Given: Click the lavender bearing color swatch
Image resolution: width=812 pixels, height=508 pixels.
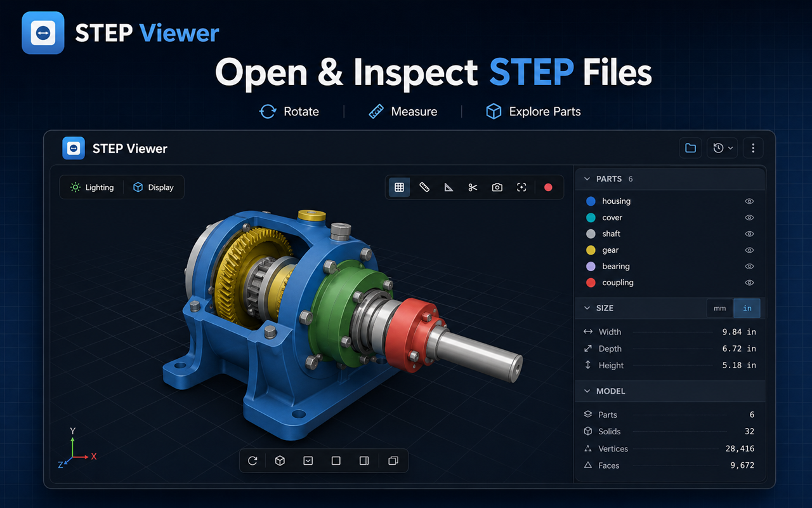Looking at the screenshot, I should 591,267.
